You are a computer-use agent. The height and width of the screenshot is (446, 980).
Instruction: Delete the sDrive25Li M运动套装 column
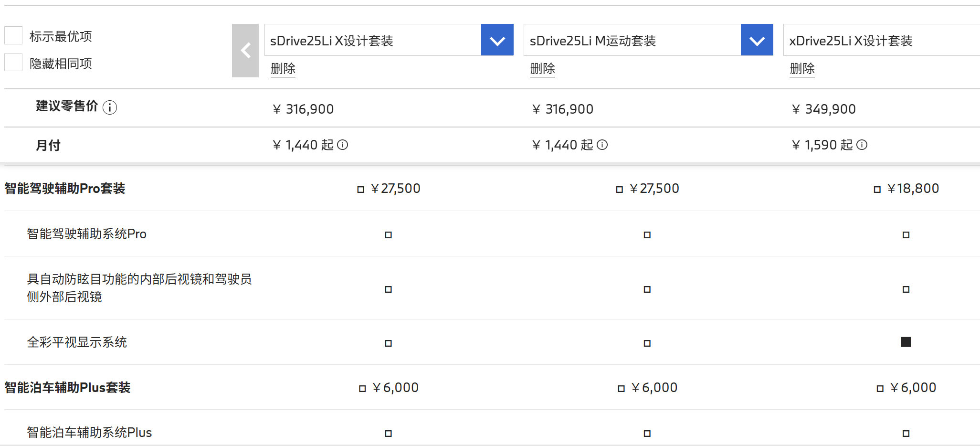(543, 69)
